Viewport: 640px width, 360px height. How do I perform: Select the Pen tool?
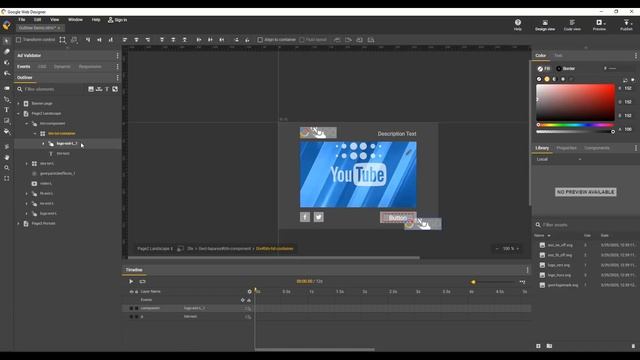(7, 99)
